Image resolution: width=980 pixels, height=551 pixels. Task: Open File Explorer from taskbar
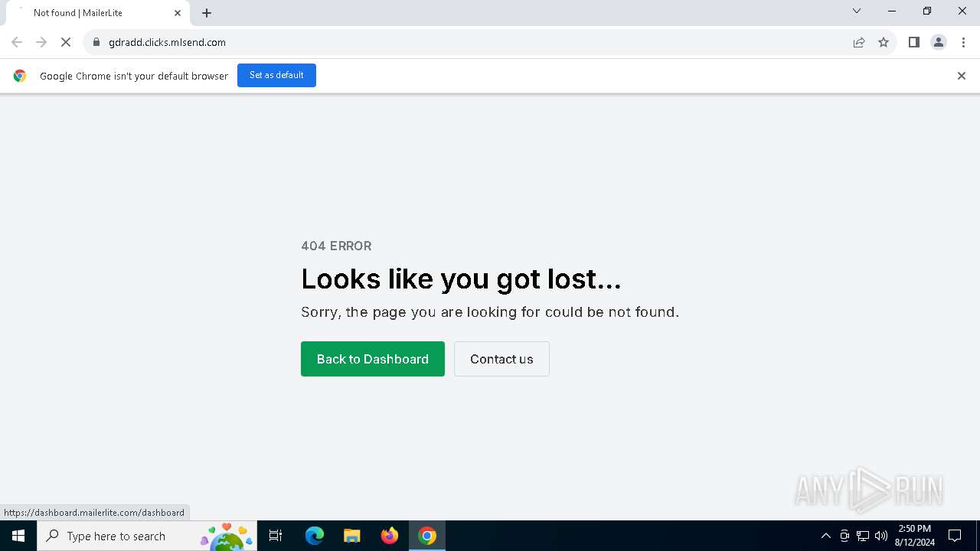tap(351, 536)
